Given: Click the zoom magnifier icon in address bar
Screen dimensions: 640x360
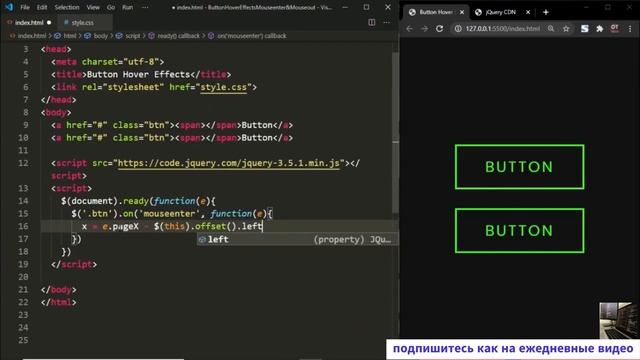Looking at the screenshot, I should click(x=551, y=29).
